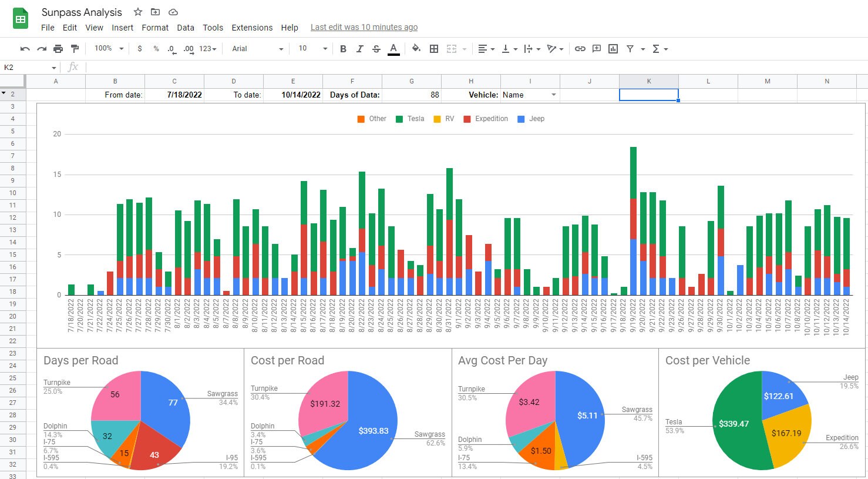The height and width of the screenshot is (479, 868).
Task: Open the fill color tool
Action: pos(416,49)
